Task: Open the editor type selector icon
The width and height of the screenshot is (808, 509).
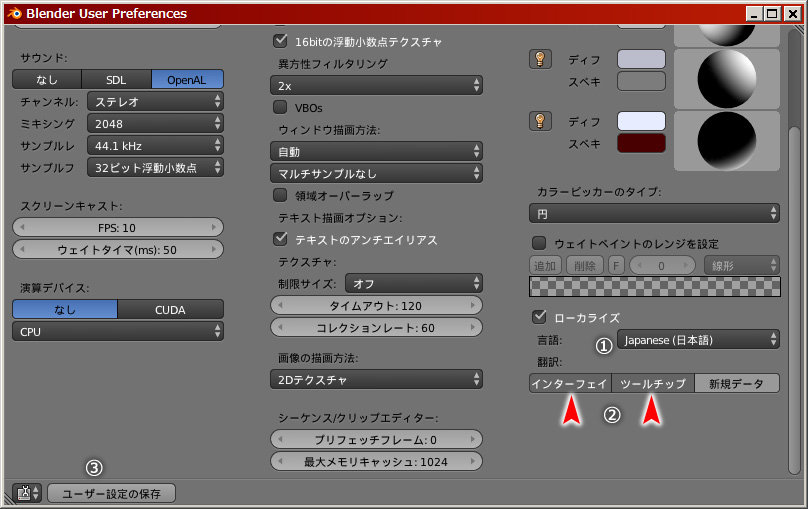Action: (26, 493)
